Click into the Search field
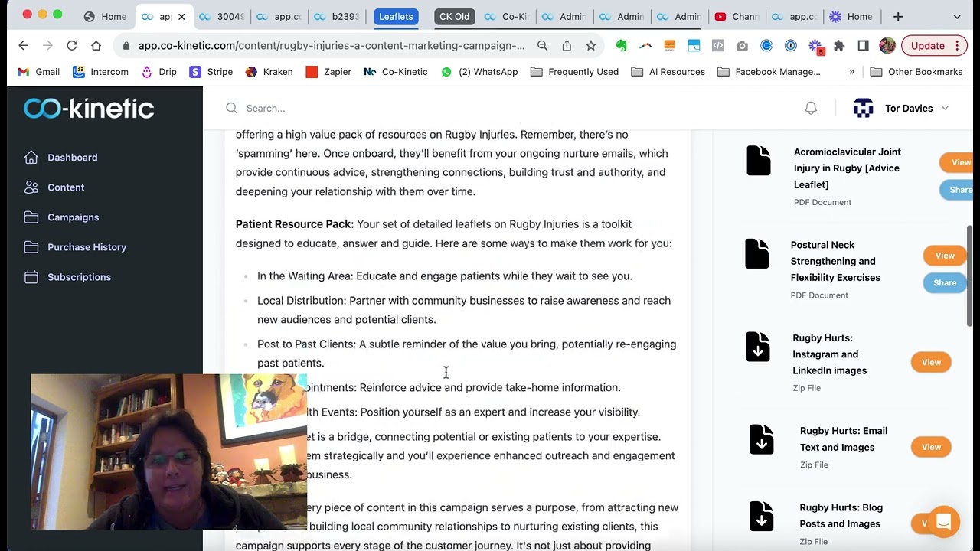This screenshot has width=980, height=551. click(x=459, y=109)
